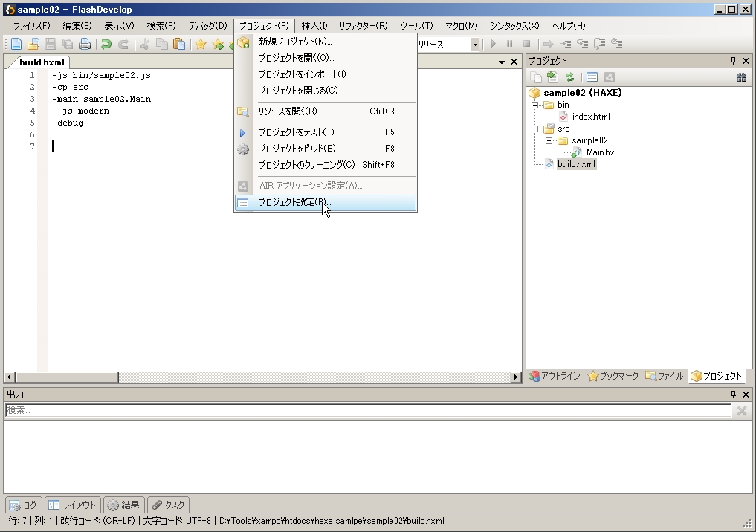
Task: Pin the Output panel with pushpin
Action: [x=734, y=395]
